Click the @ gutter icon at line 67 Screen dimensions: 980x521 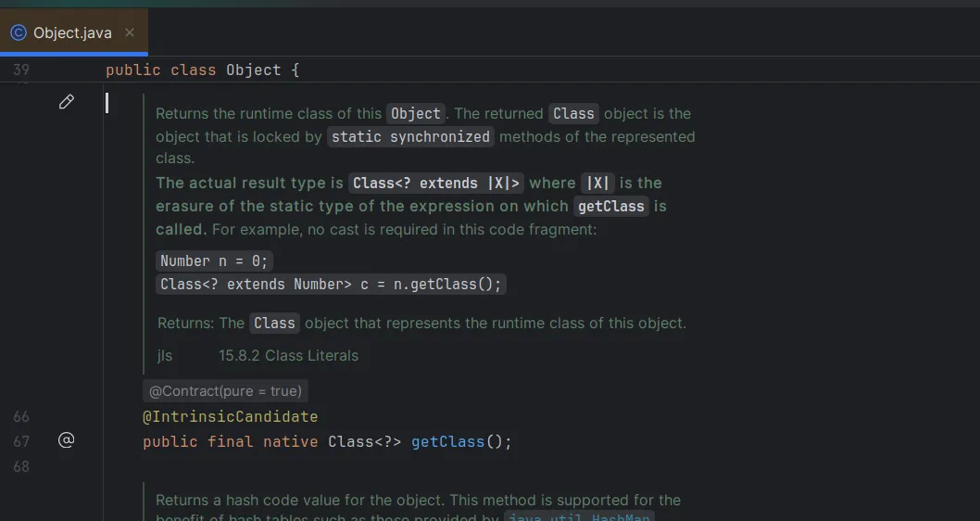click(67, 440)
